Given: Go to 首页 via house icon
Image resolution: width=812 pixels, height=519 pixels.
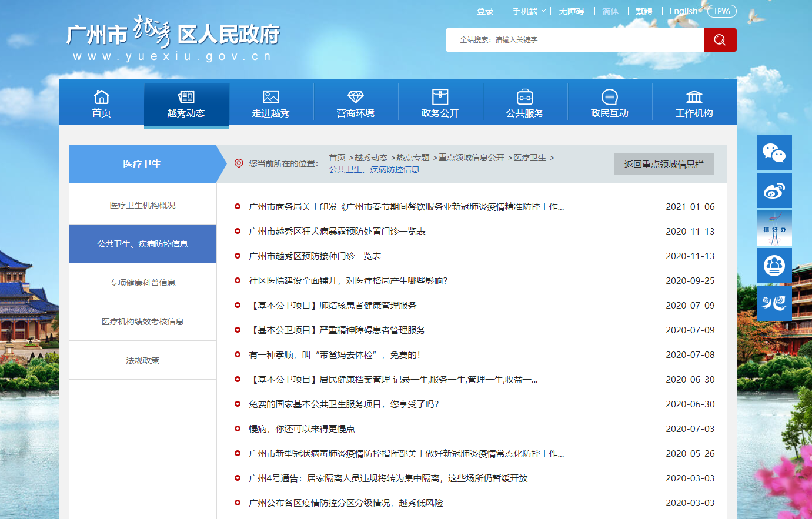Looking at the screenshot, I should pos(102,103).
